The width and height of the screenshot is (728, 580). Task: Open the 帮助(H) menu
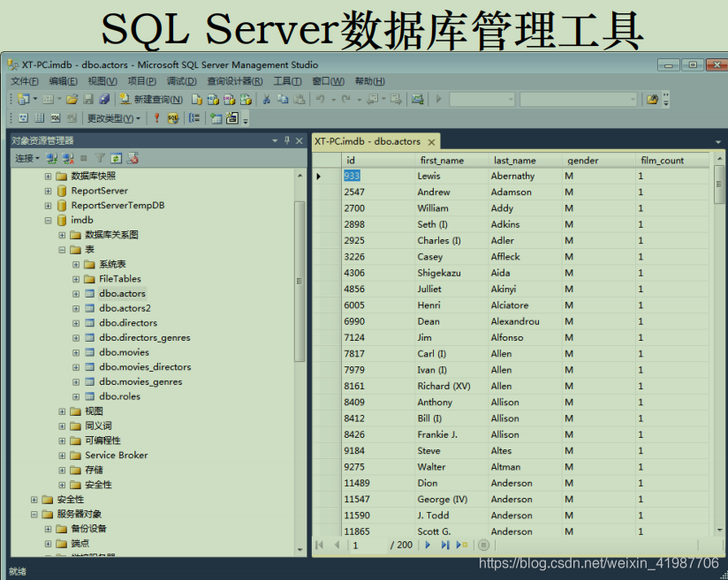[x=369, y=82]
